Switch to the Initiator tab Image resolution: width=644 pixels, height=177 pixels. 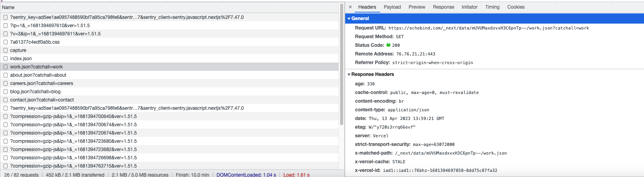pos(469,7)
